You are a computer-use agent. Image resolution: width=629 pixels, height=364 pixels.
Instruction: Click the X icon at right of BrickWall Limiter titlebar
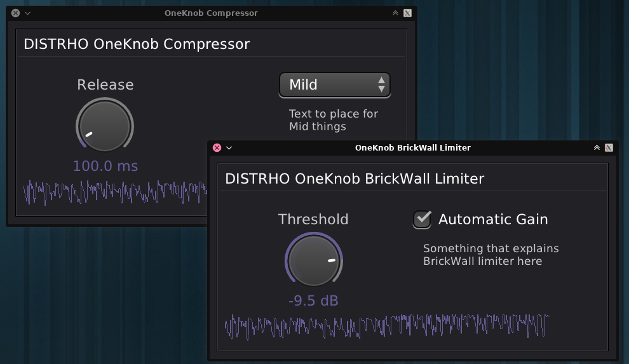609,147
